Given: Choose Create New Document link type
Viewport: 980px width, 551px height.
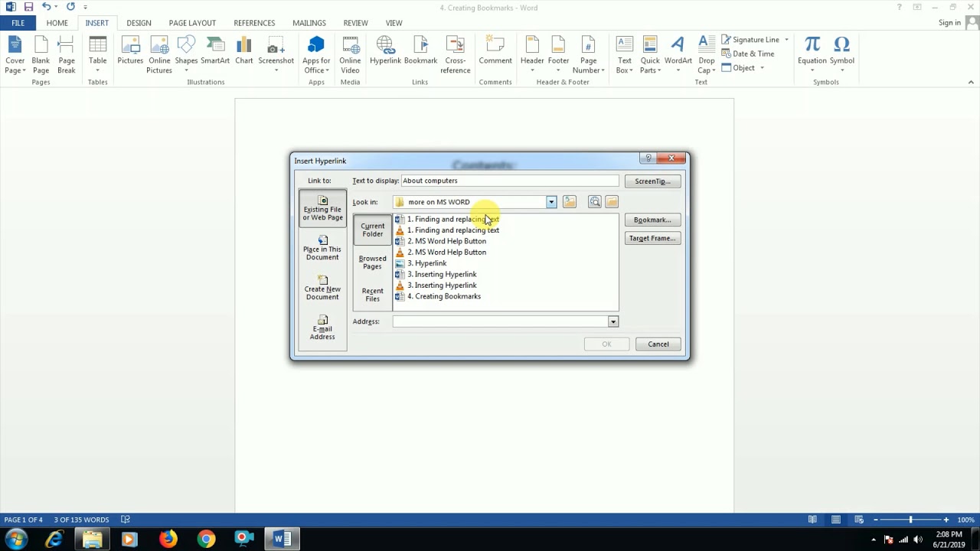Looking at the screenshot, I should point(322,289).
